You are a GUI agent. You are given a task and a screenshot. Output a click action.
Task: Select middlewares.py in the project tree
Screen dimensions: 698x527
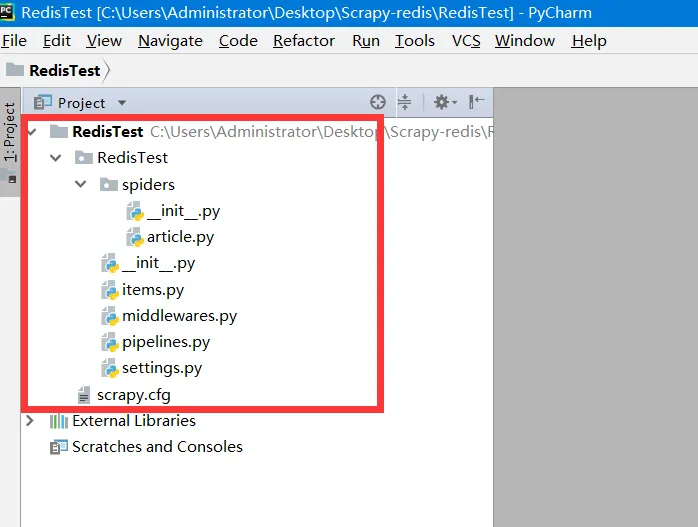click(179, 316)
